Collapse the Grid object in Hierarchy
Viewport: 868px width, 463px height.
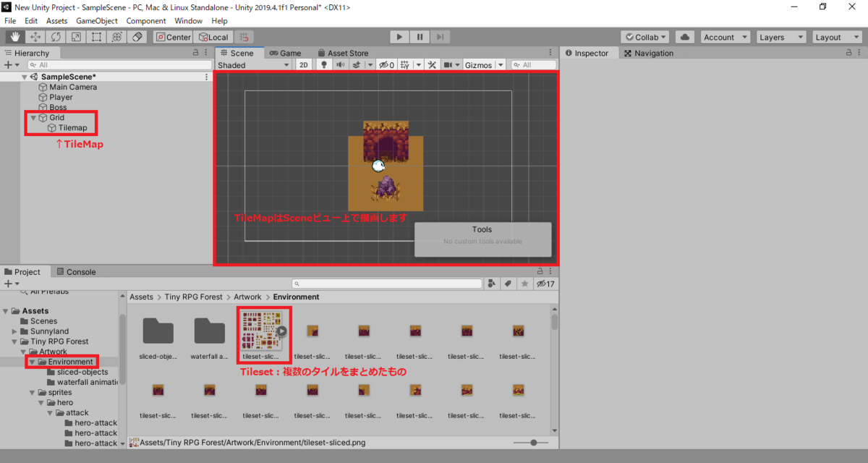click(33, 118)
